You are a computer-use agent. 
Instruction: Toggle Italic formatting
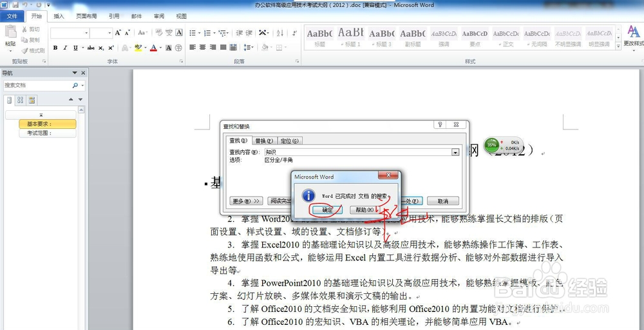coord(65,48)
